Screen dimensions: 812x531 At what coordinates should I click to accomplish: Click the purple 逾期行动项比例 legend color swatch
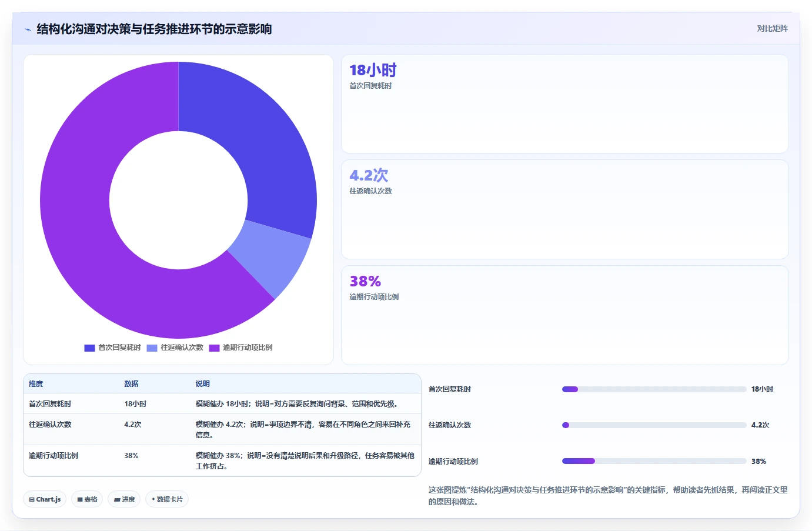pos(214,348)
